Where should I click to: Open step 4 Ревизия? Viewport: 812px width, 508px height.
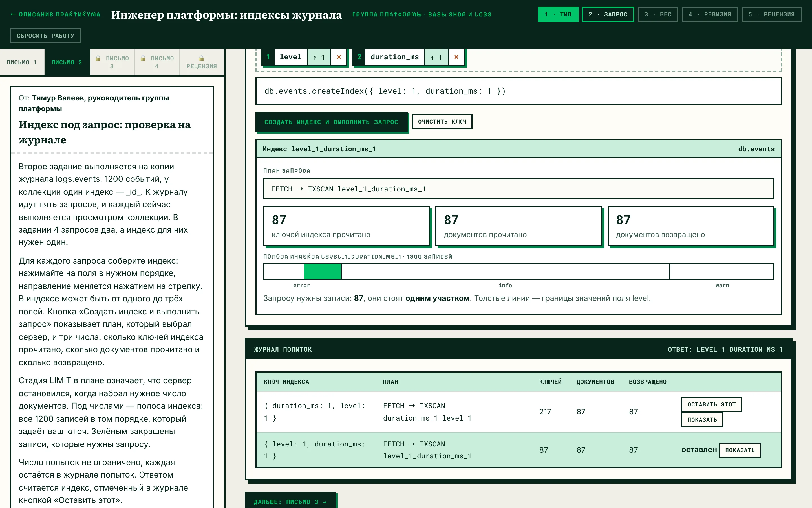(710, 14)
